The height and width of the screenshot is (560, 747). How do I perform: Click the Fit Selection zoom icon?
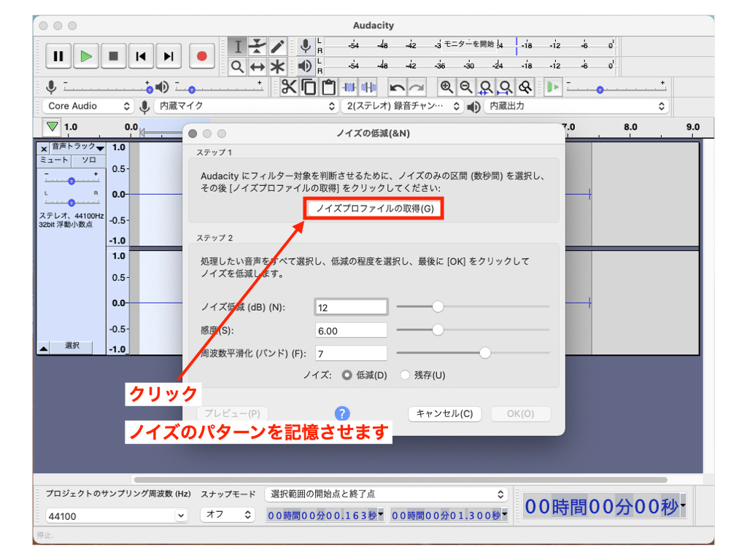tap(485, 87)
